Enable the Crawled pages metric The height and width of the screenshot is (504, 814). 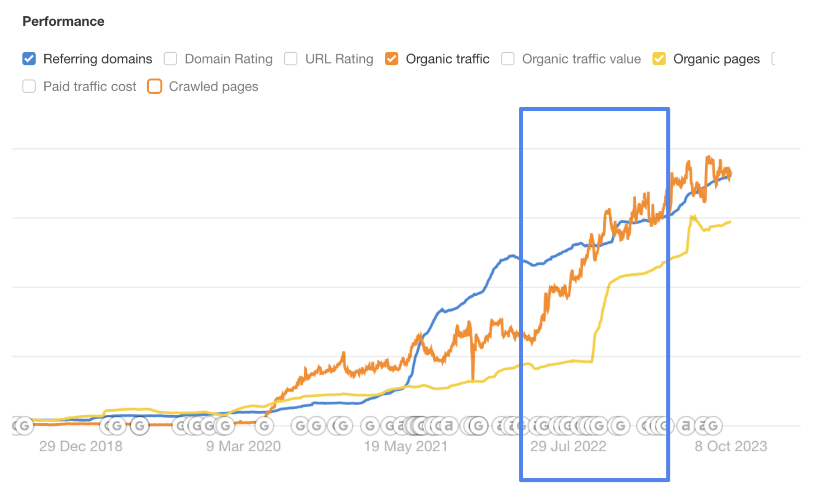click(x=154, y=86)
